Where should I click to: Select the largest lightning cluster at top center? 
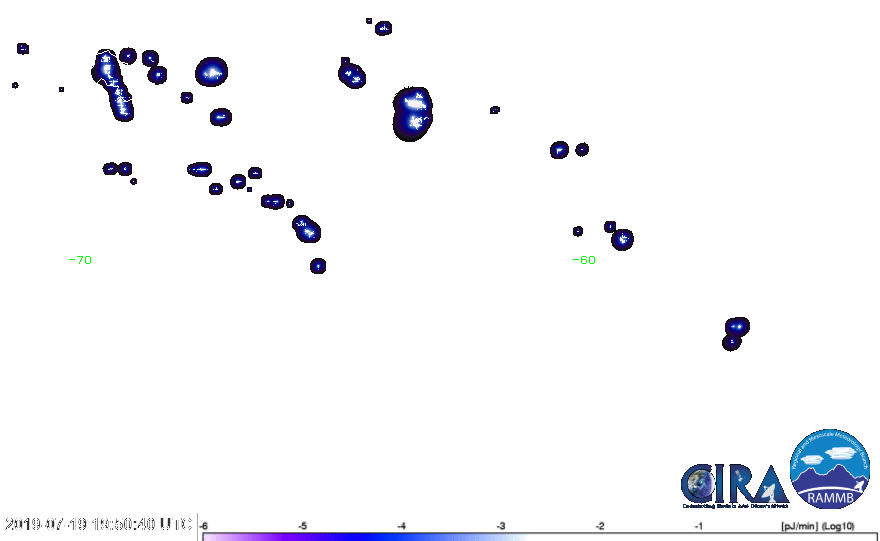413,110
